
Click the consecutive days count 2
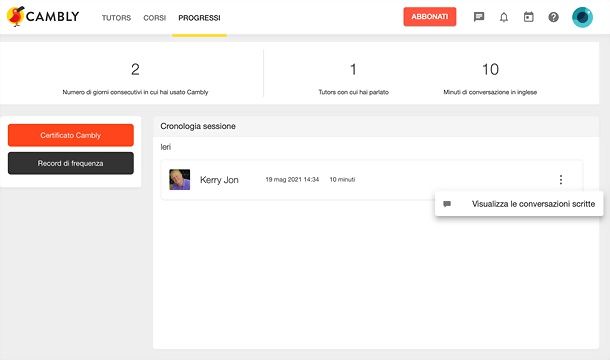click(135, 70)
